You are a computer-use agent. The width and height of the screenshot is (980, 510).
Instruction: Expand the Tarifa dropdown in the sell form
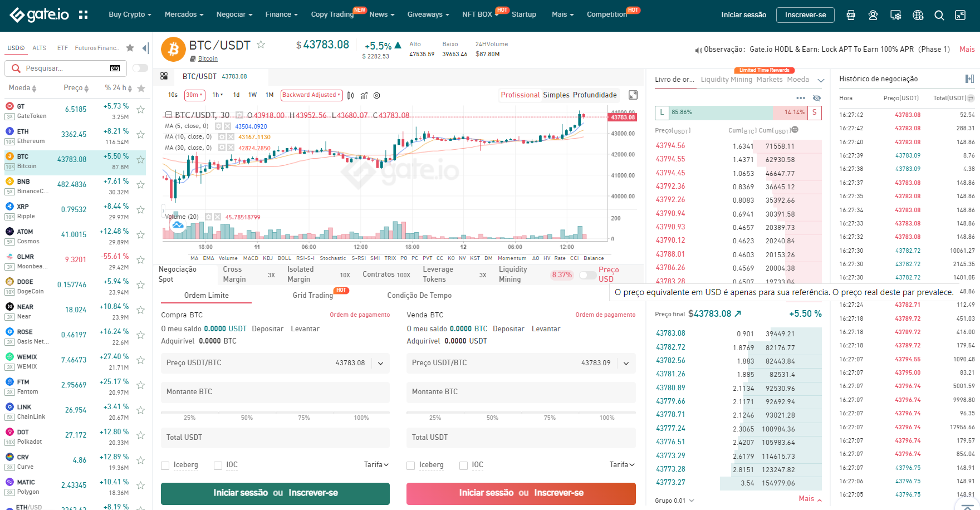pyautogui.click(x=622, y=465)
